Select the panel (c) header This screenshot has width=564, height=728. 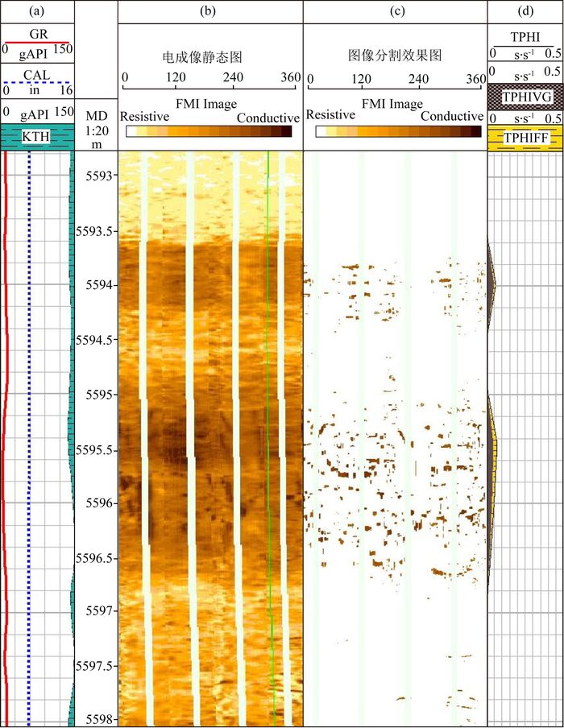click(395, 11)
